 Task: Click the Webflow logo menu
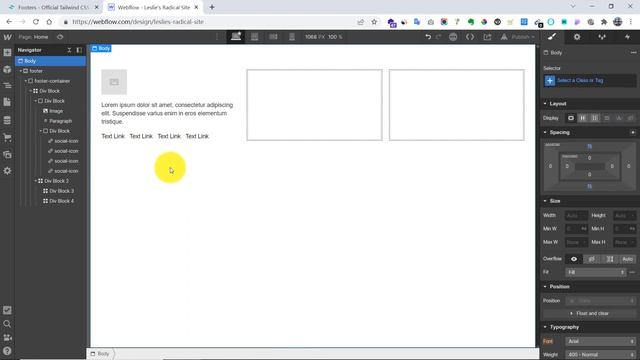coord(7,37)
